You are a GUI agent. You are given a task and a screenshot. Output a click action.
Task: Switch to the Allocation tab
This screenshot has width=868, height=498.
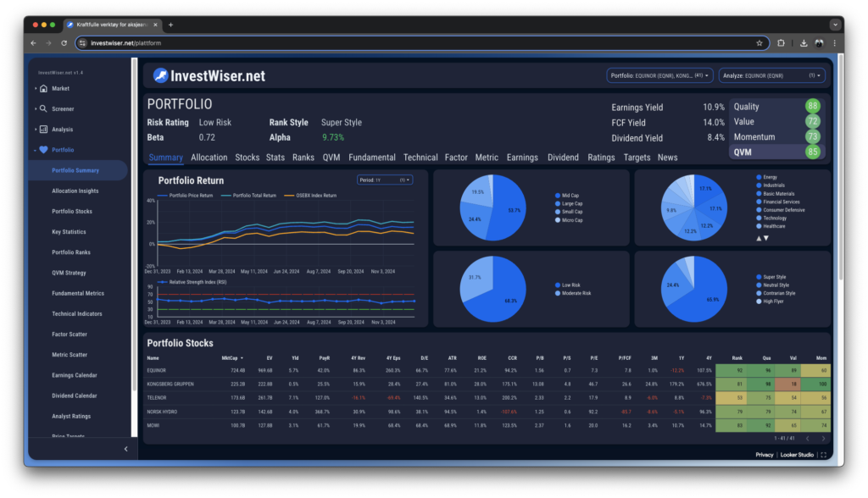tap(209, 158)
